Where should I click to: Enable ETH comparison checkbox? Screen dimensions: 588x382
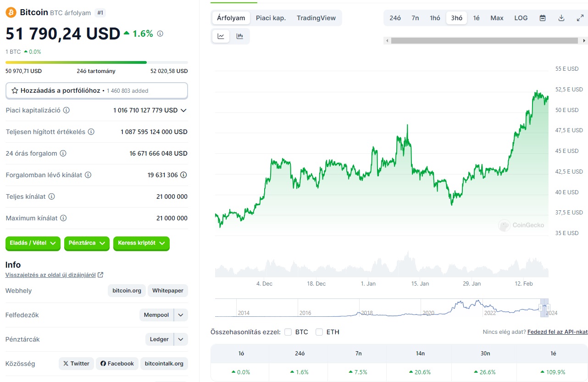[319, 332]
